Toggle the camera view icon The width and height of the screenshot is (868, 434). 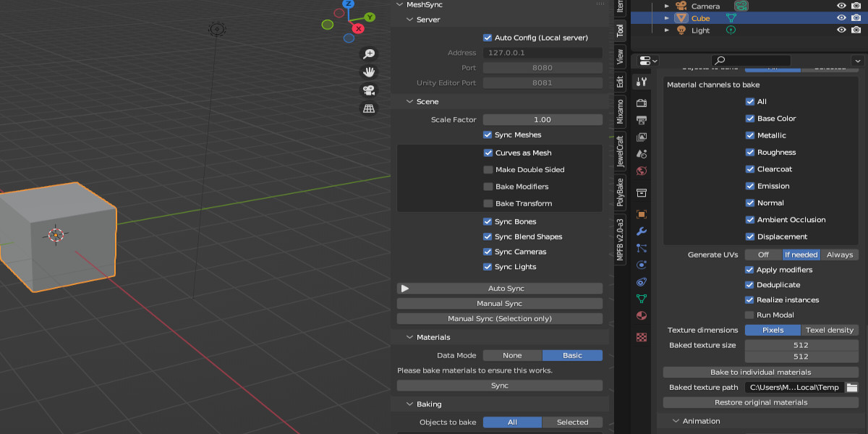pos(369,90)
